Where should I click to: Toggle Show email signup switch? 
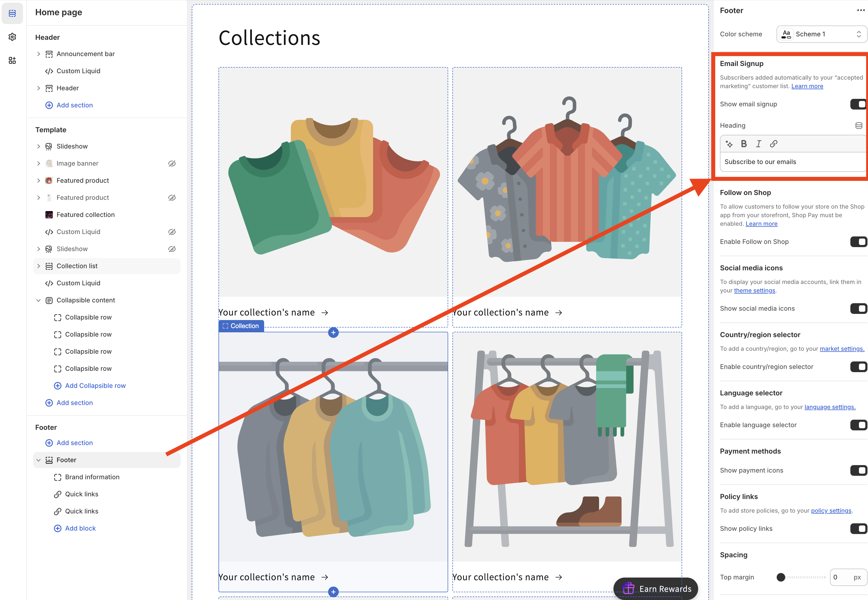click(858, 104)
